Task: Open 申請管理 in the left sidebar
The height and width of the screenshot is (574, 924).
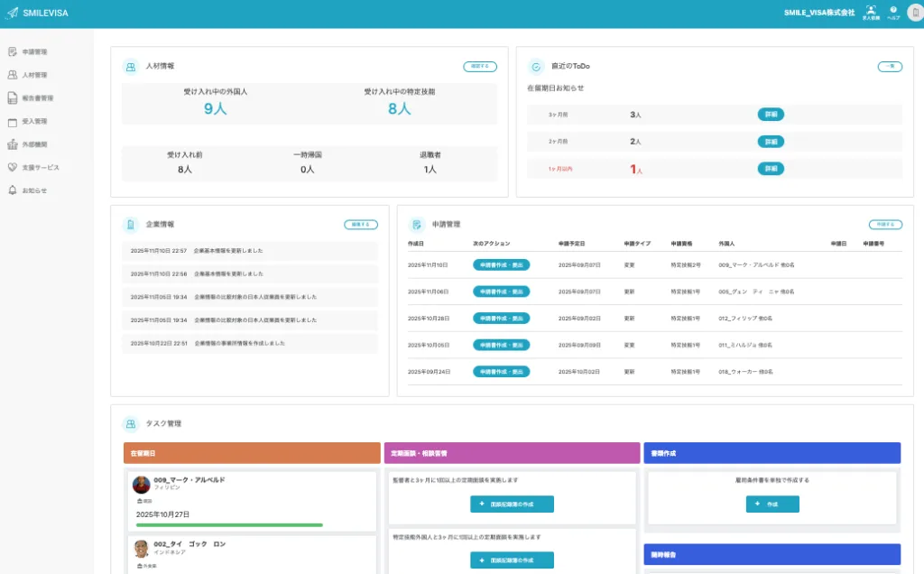Action: [34, 51]
